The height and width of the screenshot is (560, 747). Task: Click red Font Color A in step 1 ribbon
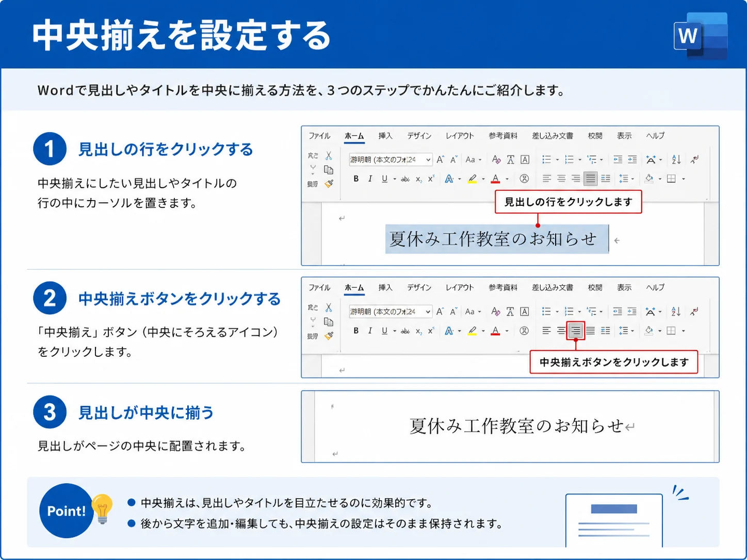coord(496,179)
